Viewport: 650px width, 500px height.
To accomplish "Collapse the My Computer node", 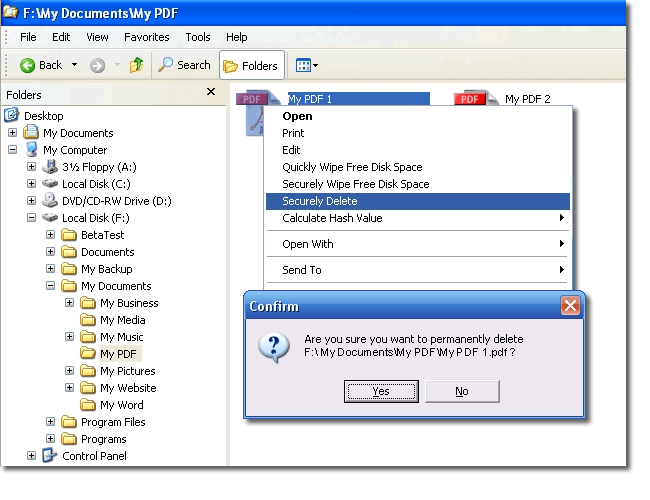I will pyautogui.click(x=12, y=149).
